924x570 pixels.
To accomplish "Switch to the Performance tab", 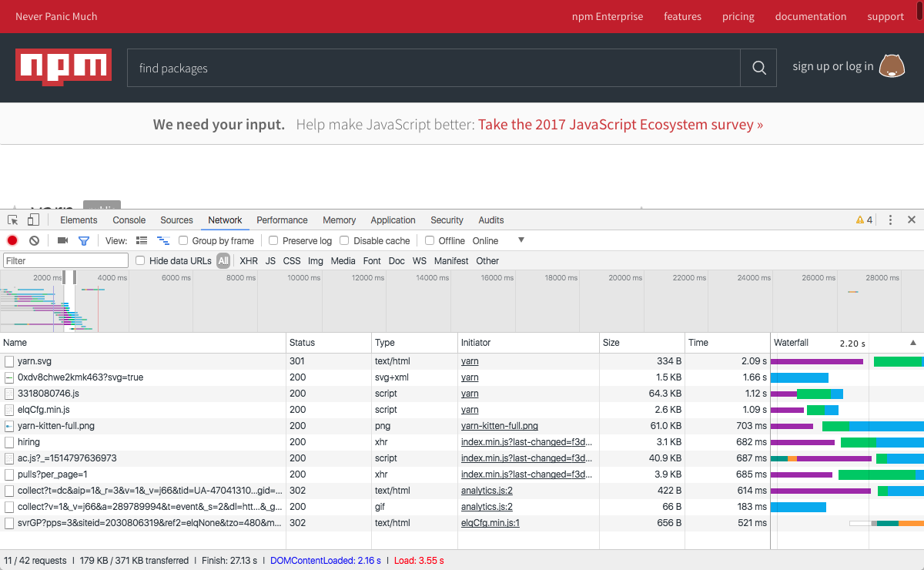I will point(282,220).
